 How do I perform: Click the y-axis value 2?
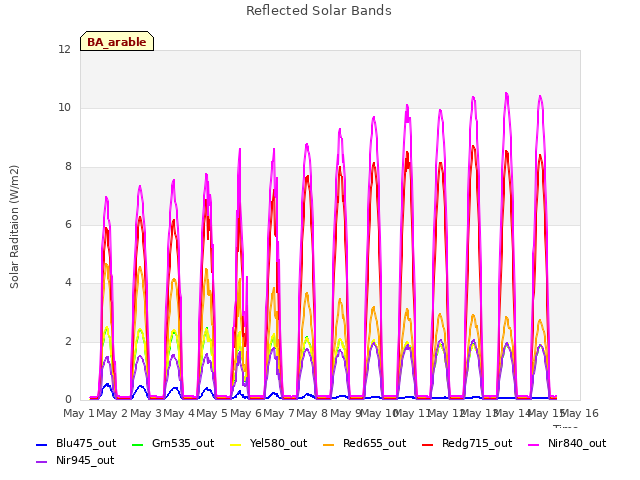68,342
